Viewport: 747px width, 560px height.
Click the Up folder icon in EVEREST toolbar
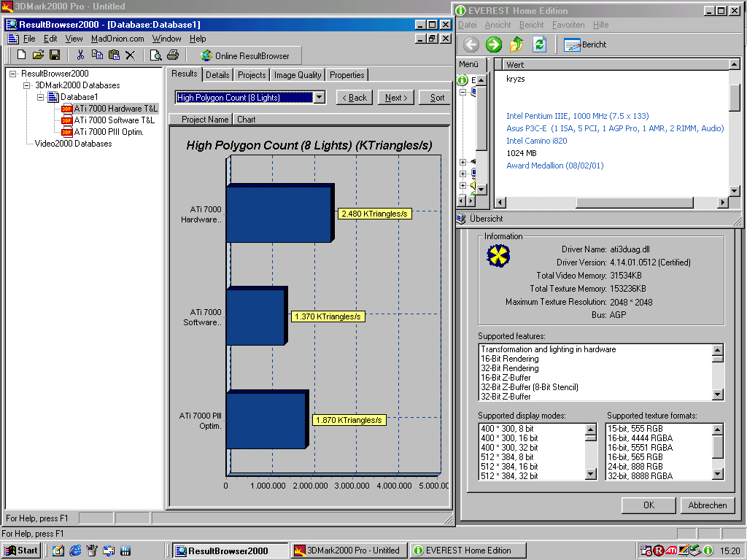point(516,44)
